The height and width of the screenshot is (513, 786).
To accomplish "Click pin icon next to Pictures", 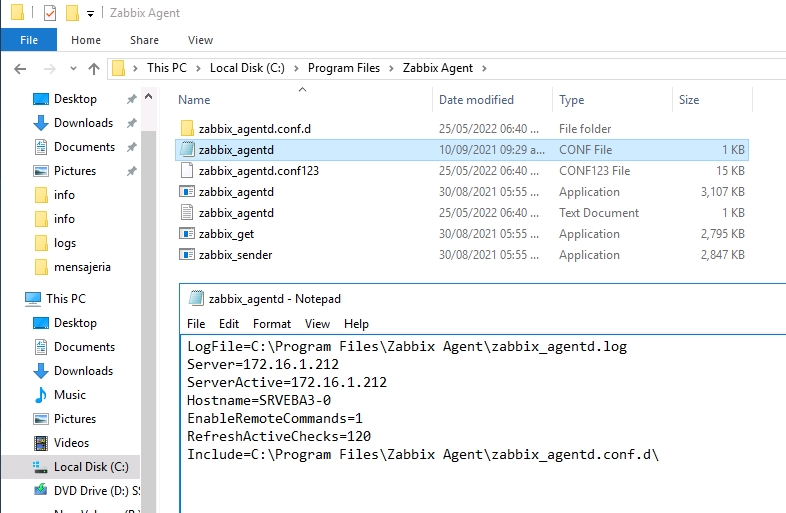I will click(x=131, y=172).
